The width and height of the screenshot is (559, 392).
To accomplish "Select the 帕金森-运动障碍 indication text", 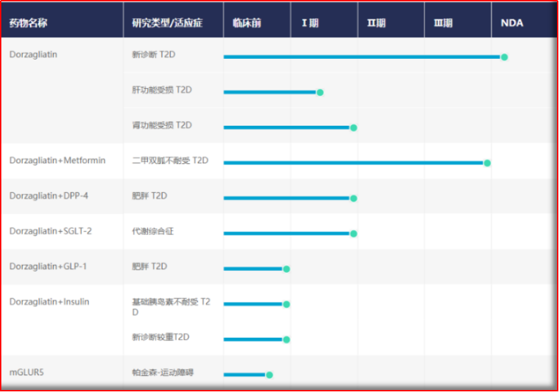I will click(x=163, y=373).
